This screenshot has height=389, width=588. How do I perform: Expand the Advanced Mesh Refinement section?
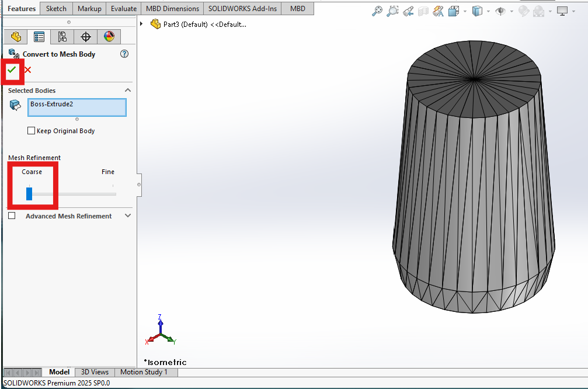tap(127, 216)
